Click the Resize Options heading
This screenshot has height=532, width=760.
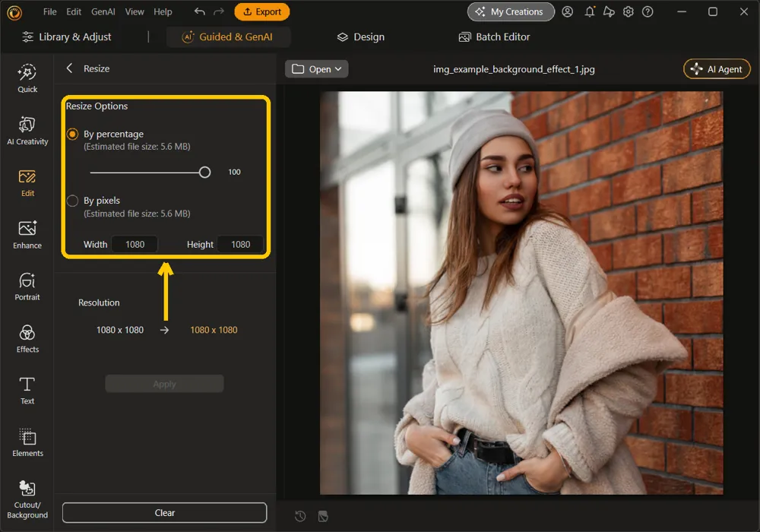point(97,106)
